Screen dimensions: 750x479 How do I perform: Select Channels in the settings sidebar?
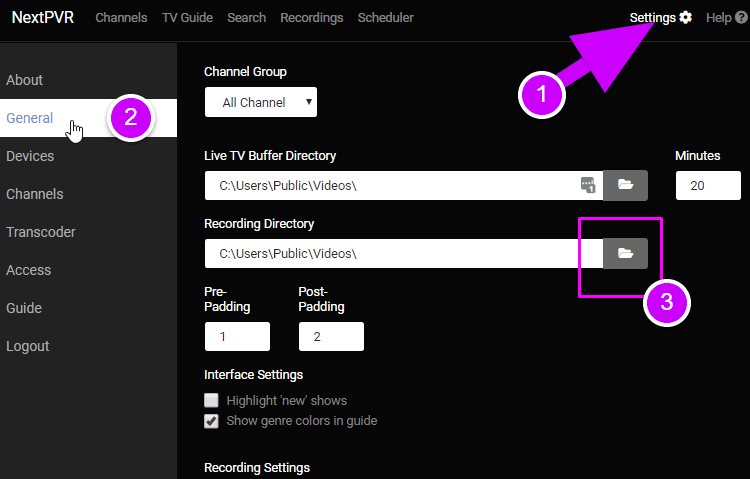tap(88, 194)
